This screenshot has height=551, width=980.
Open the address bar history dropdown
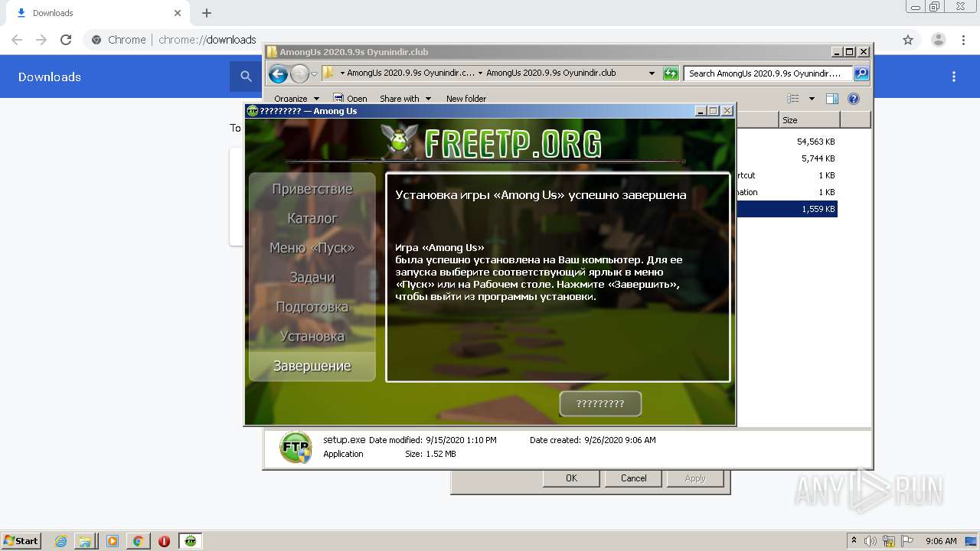click(652, 73)
